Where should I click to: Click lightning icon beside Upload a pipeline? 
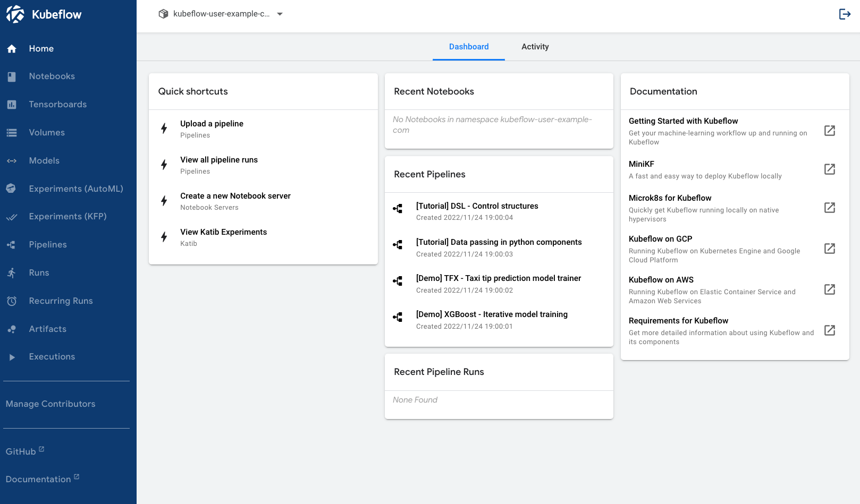(x=164, y=129)
